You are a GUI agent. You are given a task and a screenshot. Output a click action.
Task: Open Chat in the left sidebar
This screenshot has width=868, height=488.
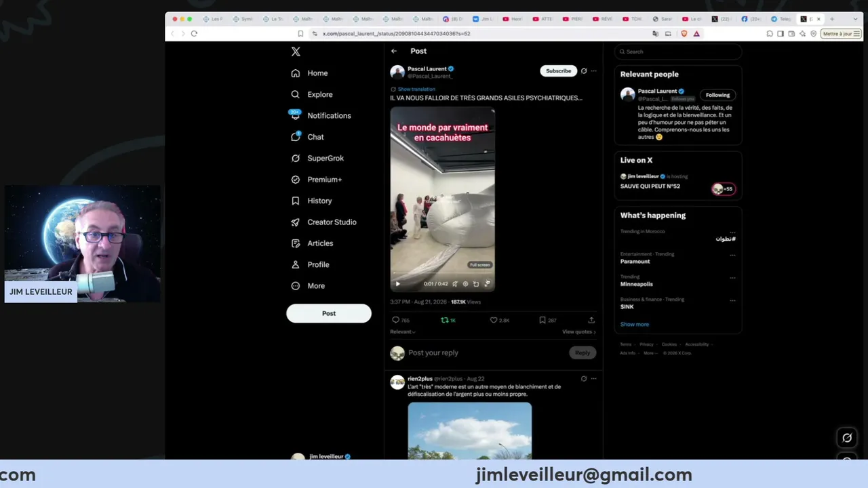[307, 137]
